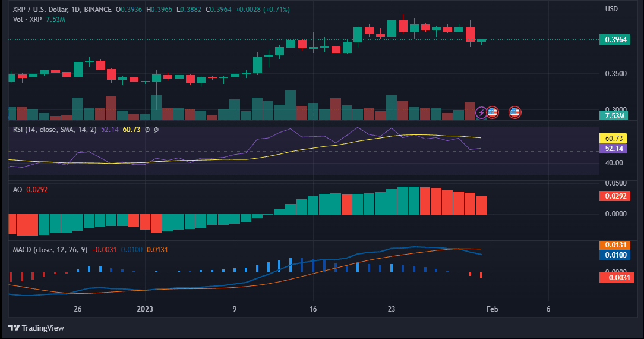Select the RSI (14, close, SMA, 14, 2) legend
The width and height of the screenshot is (644, 339).
tap(55, 130)
